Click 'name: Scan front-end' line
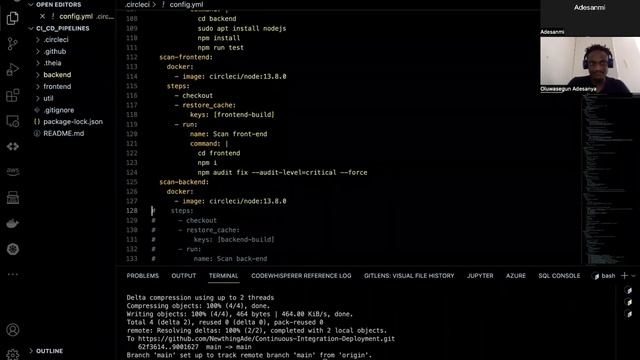The width and height of the screenshot is (640, 360). pyautogui.click(x=228, y=134)
